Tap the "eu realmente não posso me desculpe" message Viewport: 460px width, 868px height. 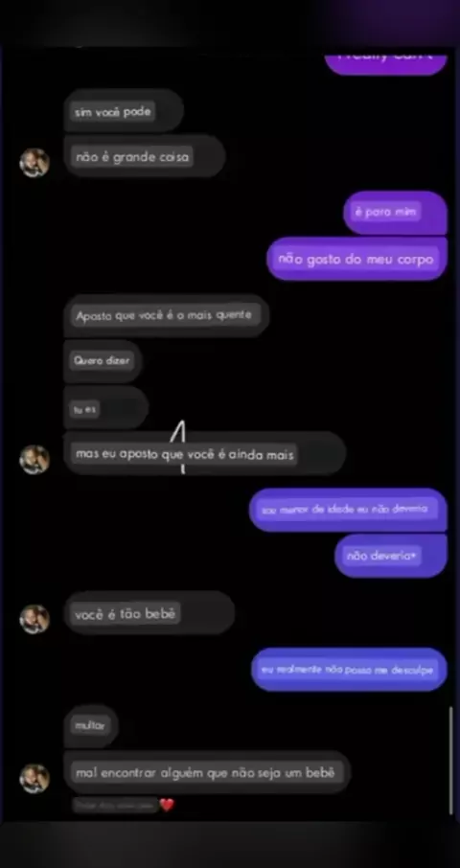coord(349,670)
